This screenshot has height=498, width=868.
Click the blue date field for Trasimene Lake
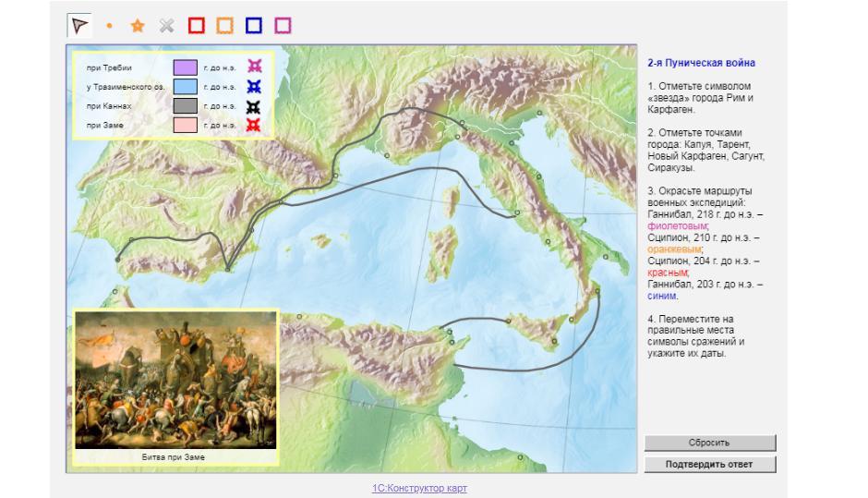(186, 87)
